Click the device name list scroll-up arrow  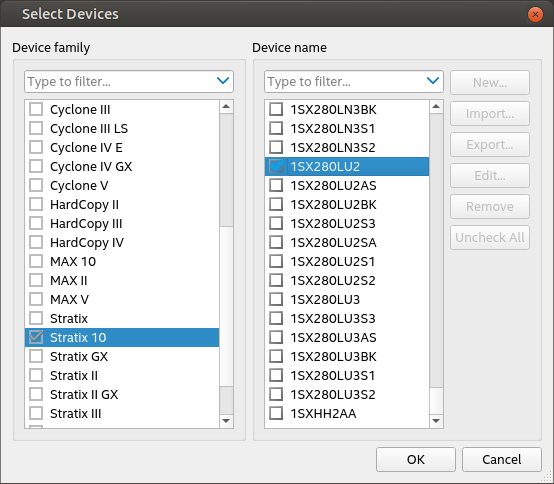tap(436, 107)
